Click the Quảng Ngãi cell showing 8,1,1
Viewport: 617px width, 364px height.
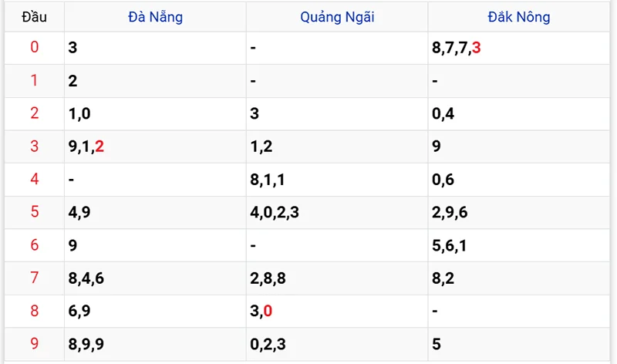pos(268,180)
